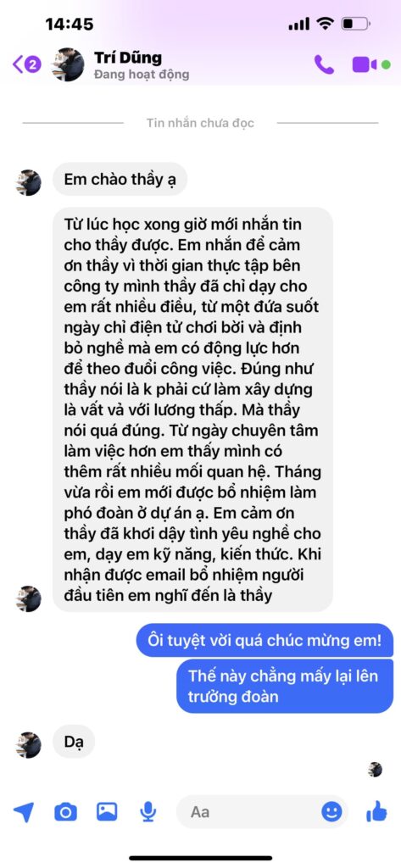Tap the small seen-receipt avatar
This screenshot has height=868, width=401.
(x=376, y=770)
